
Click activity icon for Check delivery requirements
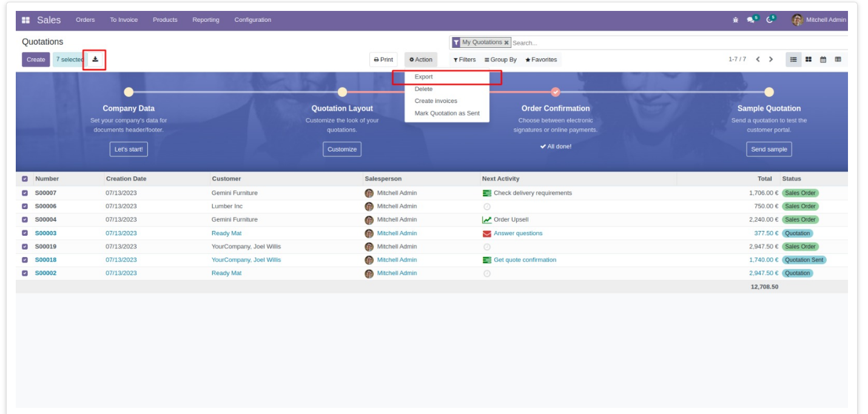pyautogui.click(x=487, y=193)
